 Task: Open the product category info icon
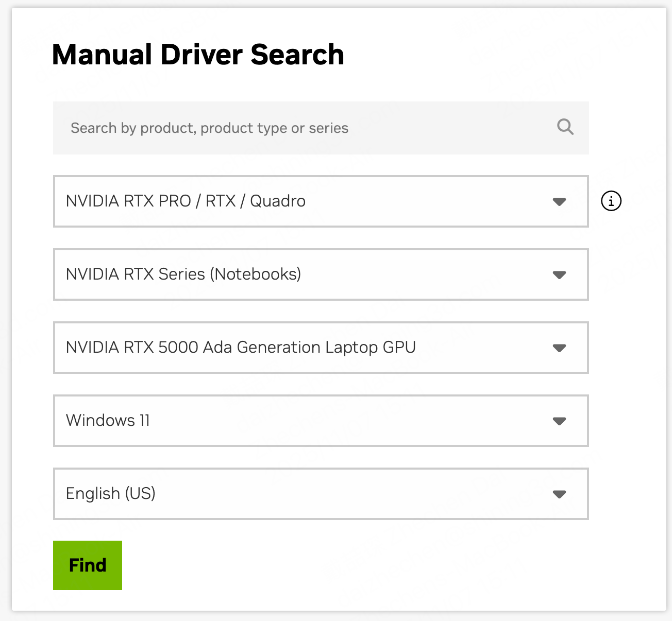pyautogui.click(x=611, y=201)
